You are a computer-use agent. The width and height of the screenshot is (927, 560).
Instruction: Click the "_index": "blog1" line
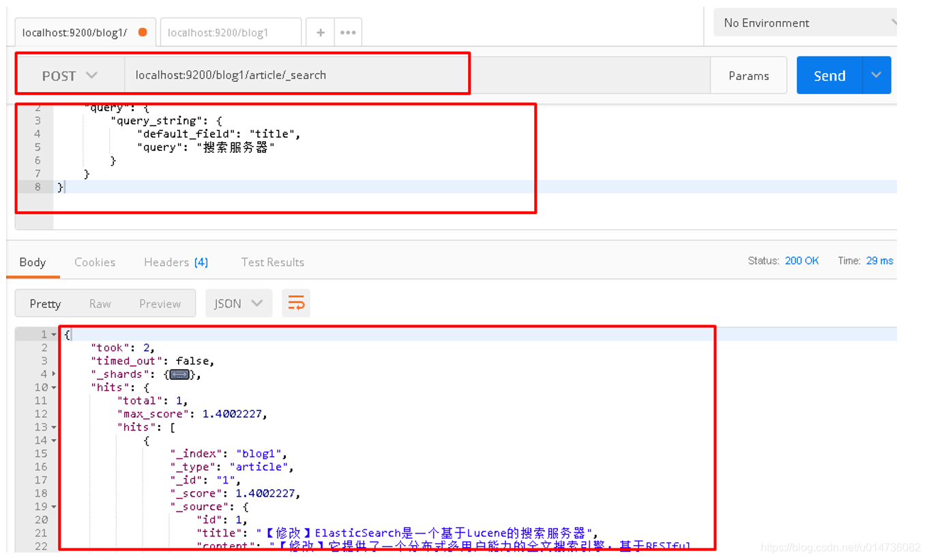[229, 454]
